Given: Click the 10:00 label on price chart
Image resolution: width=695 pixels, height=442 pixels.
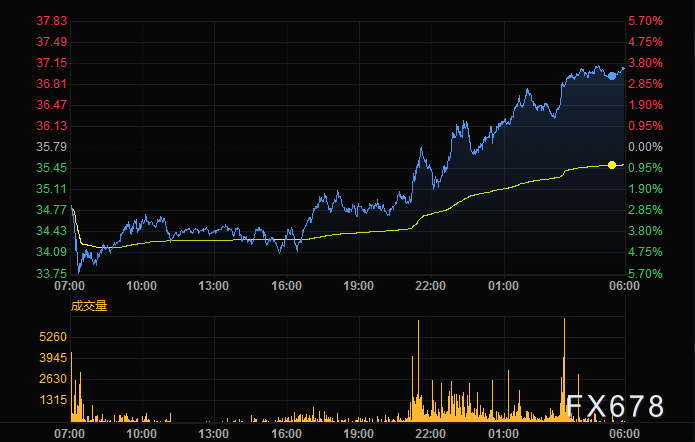Looking at the screenshot, I should 141,286.
